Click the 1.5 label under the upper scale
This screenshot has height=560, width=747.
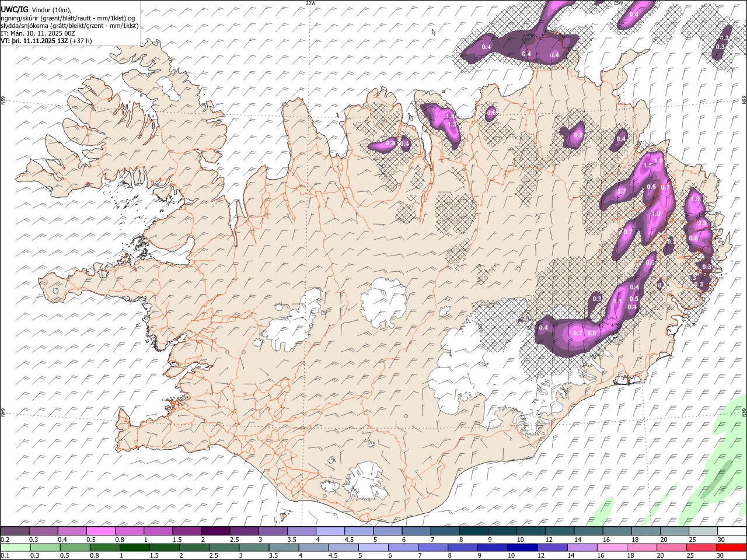177,540
